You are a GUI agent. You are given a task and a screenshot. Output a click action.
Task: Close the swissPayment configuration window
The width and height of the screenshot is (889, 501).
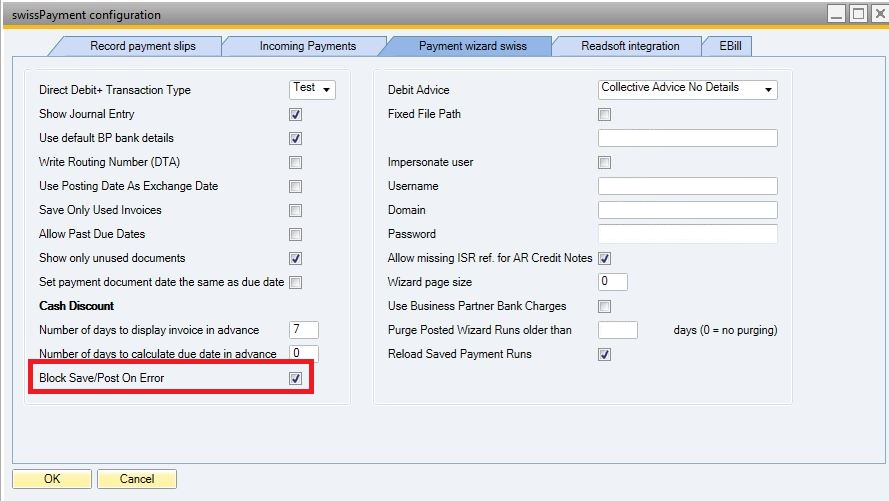pyautogui.click(x=876, y=14)
